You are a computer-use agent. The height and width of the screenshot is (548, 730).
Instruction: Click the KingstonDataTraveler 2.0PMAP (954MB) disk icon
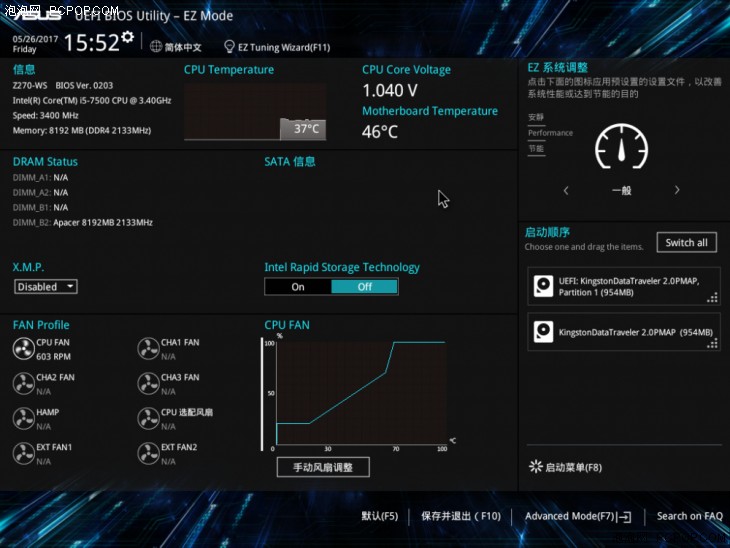(x=543, y=332)
